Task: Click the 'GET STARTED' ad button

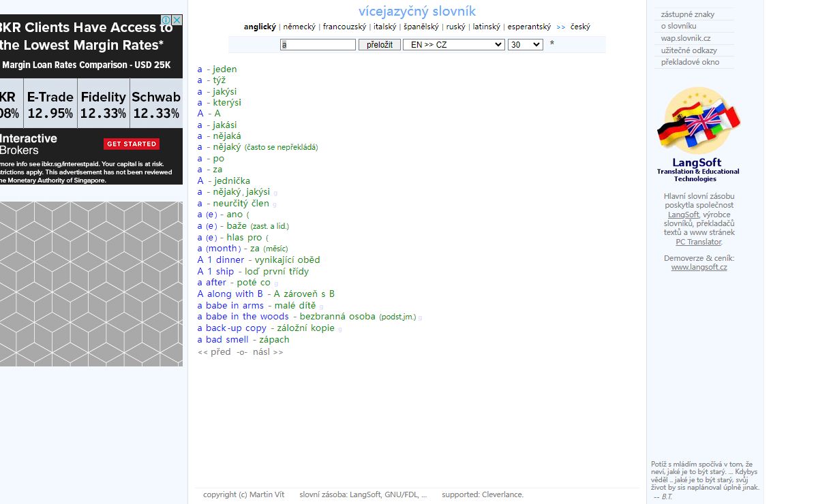Action: point(132,144)
